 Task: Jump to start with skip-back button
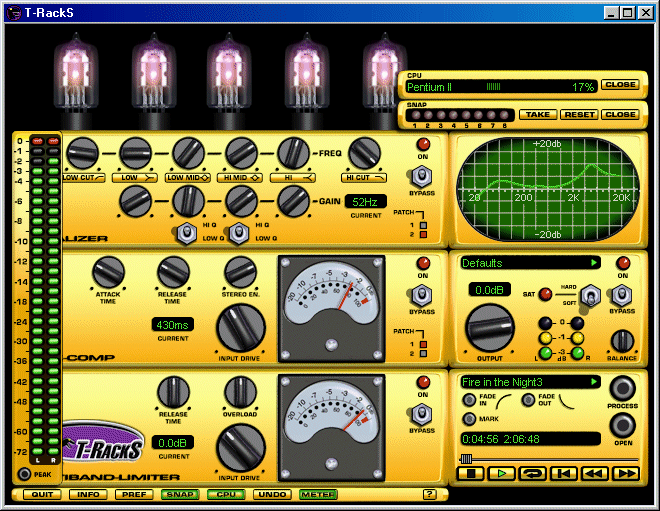564,474
